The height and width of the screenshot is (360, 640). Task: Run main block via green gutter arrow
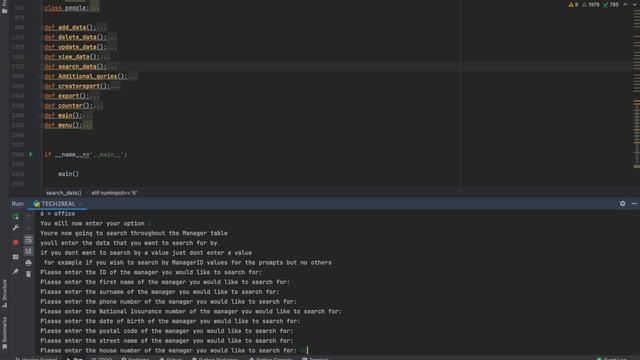pyautogui.click(x=31, y=154)
